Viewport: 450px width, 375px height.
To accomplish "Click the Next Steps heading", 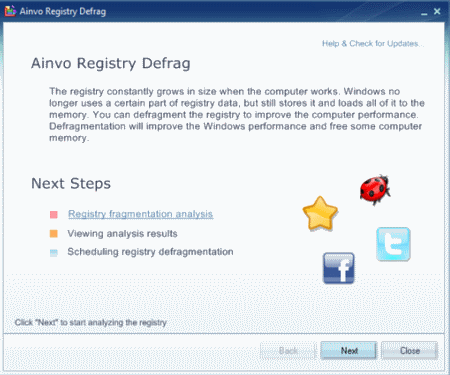I will [x=71, y=183].
